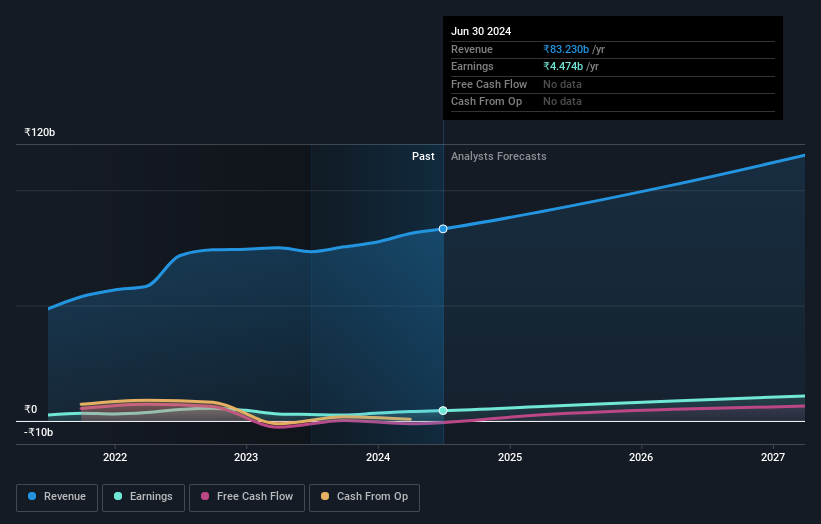The width and height of the screenshot is (821, 524).
Task: Toggle the Cash From Op legend button
Action: [x=364, y=497]
